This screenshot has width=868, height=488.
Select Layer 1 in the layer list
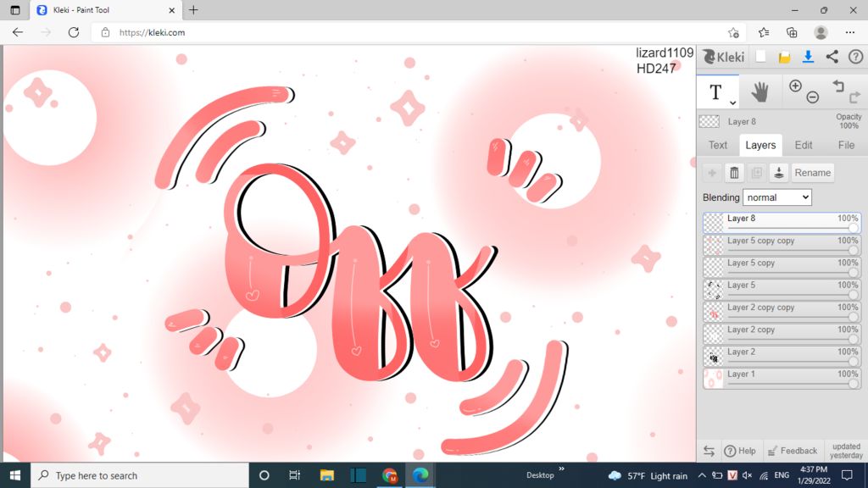782,379
